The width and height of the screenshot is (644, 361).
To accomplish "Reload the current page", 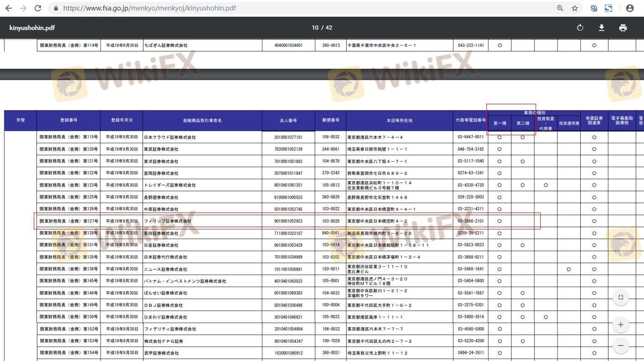I will point(38,8).
